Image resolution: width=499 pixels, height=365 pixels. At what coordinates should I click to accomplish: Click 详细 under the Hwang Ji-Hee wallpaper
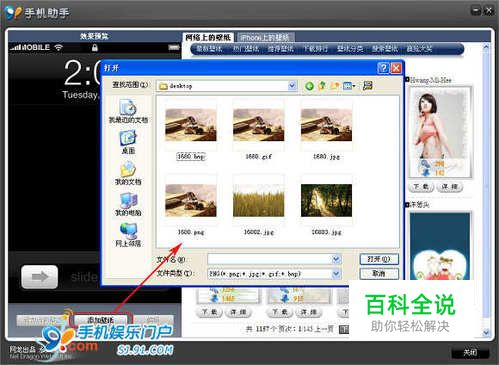[450, 187]
